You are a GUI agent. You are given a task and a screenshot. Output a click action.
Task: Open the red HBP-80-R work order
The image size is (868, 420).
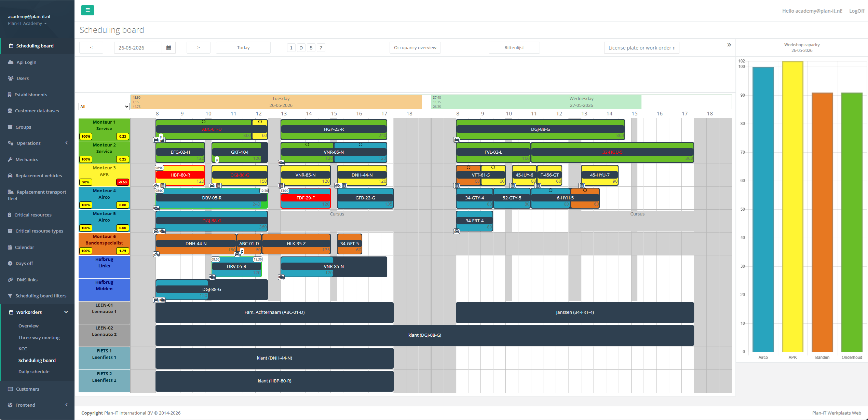180,175
